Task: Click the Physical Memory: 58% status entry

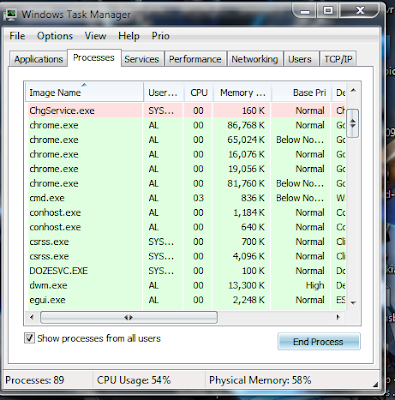Action: click(260, 380)
